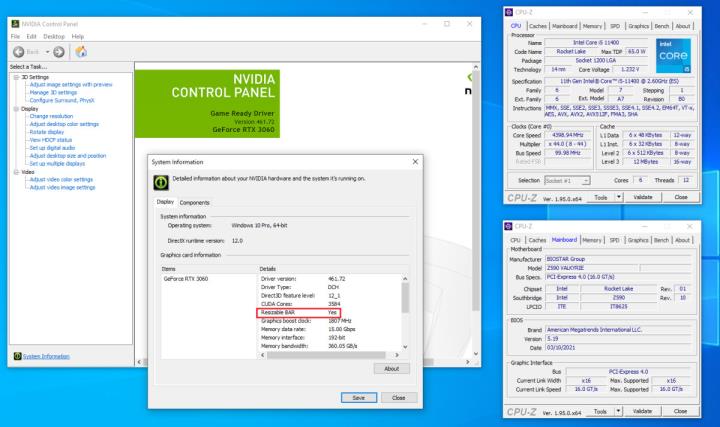Open the Desktop menu
The height and width of the screenshot is (427, 720).
(54, 36)
